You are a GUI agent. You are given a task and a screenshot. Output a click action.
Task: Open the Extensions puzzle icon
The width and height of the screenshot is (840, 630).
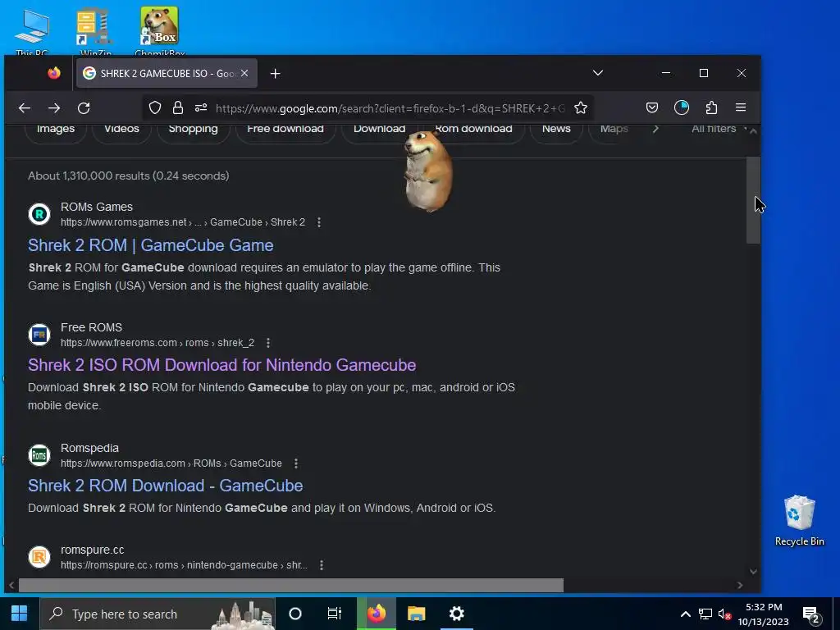(711, 107)
